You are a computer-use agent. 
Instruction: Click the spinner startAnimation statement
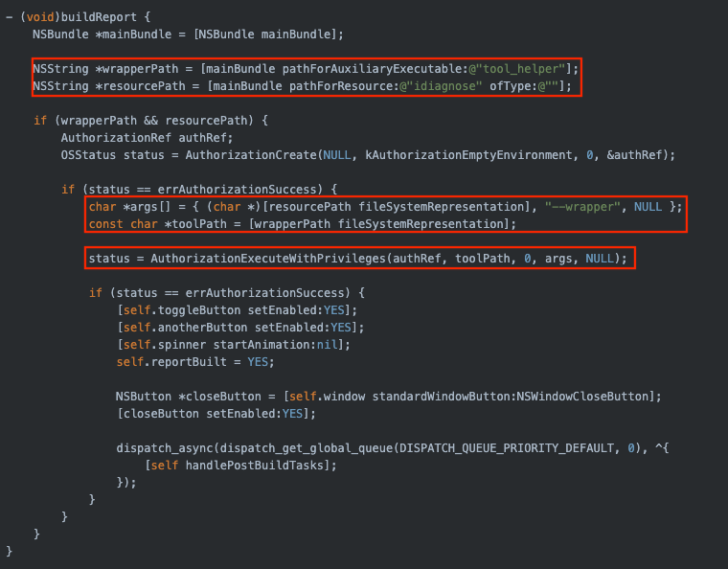(233, 345)
